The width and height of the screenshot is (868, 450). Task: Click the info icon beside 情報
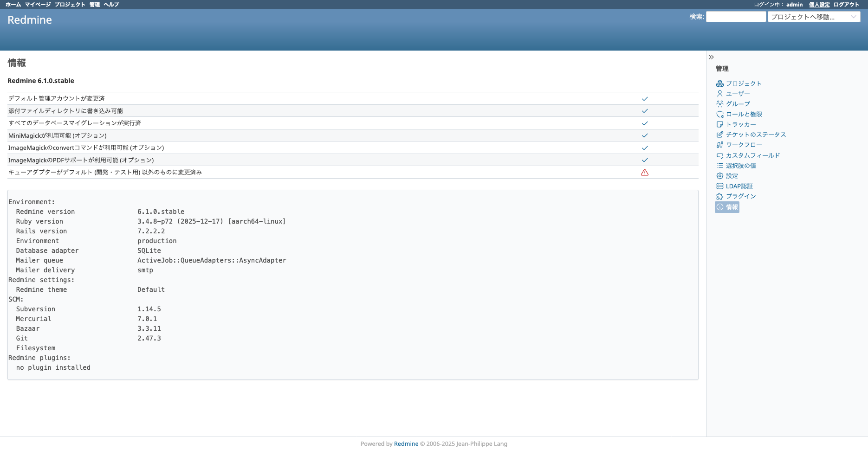pos(720,207)
